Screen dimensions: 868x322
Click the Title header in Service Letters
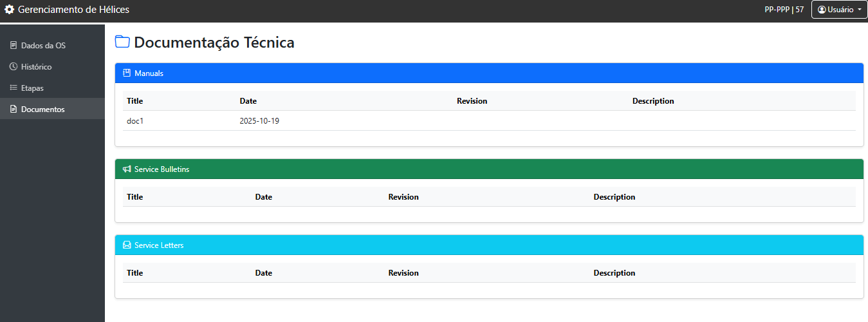tap(134, 273)
